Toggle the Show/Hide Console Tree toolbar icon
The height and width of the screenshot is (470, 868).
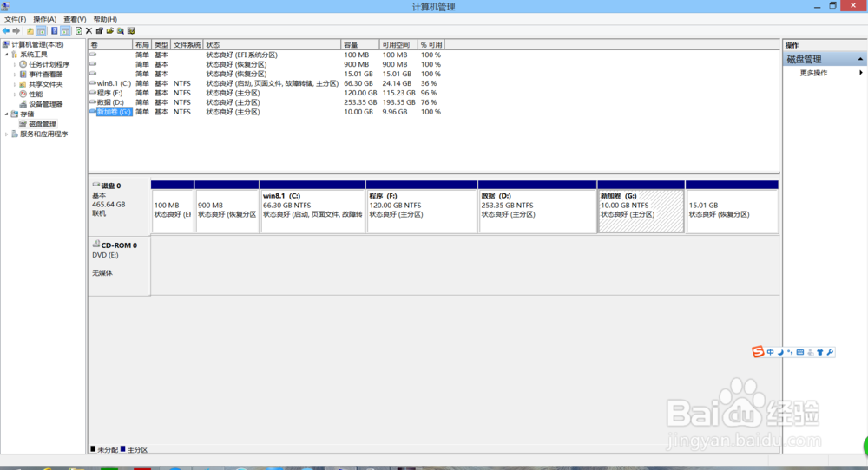click(x=41, y=31)
